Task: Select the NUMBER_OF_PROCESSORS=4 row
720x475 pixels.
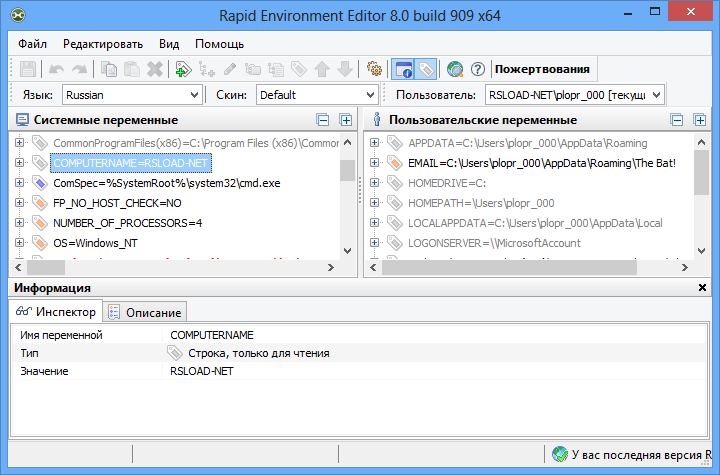Action: tap(128, 223)
